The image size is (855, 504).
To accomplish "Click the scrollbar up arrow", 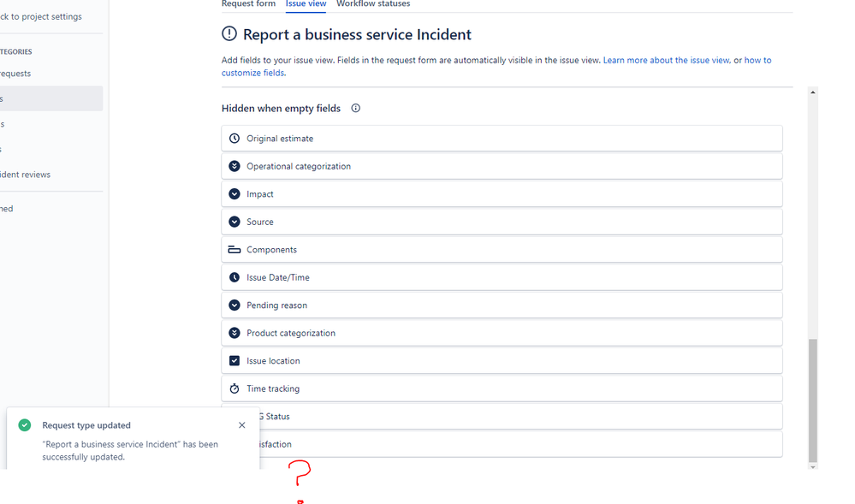I will click(812, 92).
